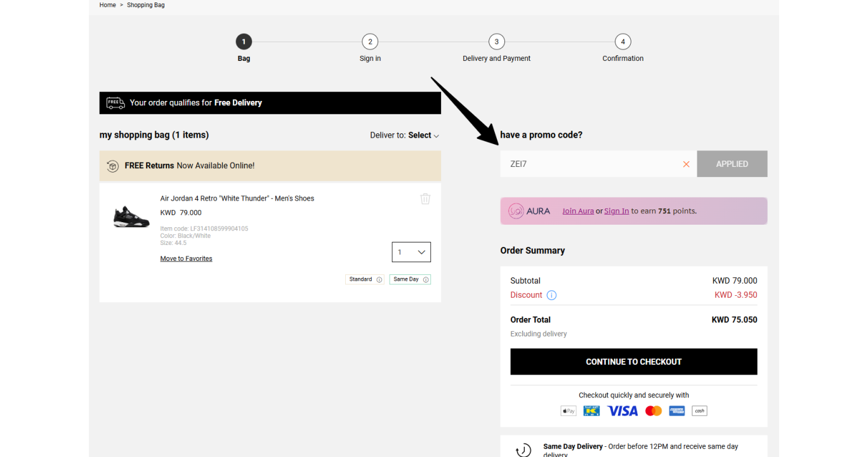Image resolution: width=868 pixels, height=457 pixels.
Task: Delete the Air Jordan item with trash icon
Action: tap(425, 199)
